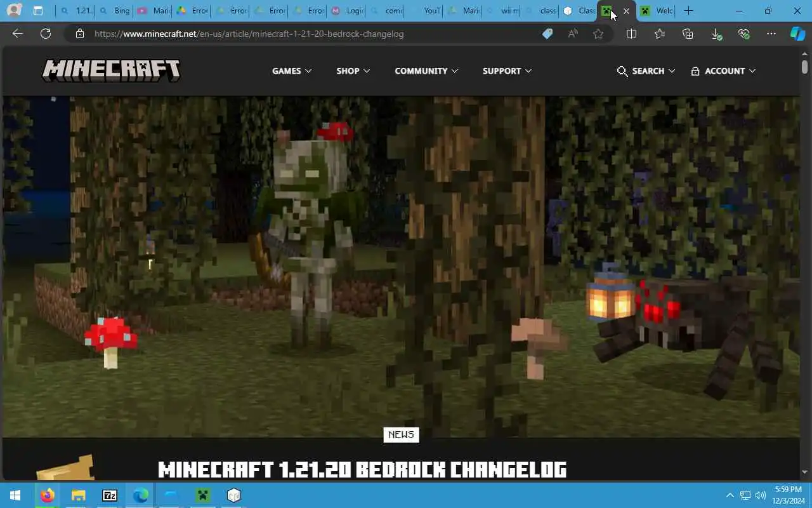Viewport: 812px width, 508px height.
Task: Open the shopping price tag icon
Action: click(547, 34)
